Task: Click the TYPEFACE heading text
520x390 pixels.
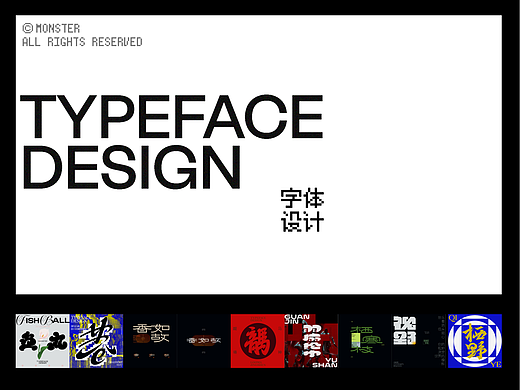Action: (x=172, y=117)
